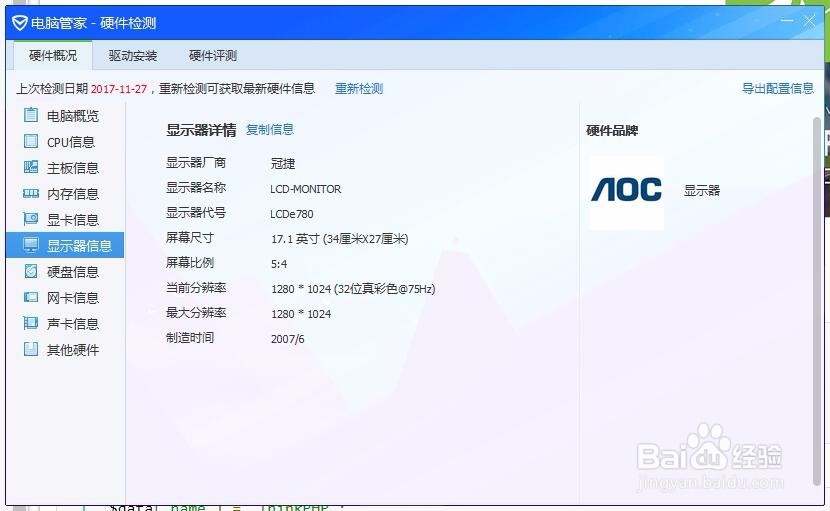This screenshot has width=830, height=511.
Task: Close the 硬件检测 window
Action: tap(809, 21)
